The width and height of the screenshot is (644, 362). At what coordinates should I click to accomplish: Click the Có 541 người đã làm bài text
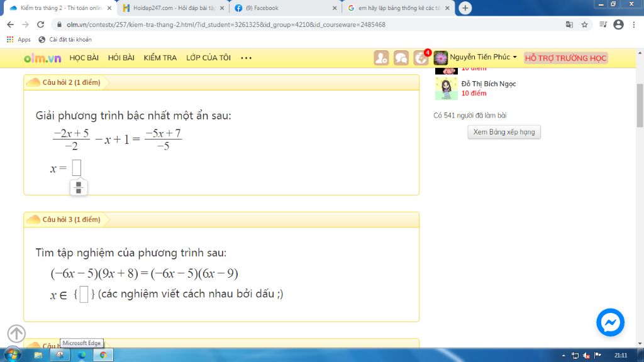470,116
